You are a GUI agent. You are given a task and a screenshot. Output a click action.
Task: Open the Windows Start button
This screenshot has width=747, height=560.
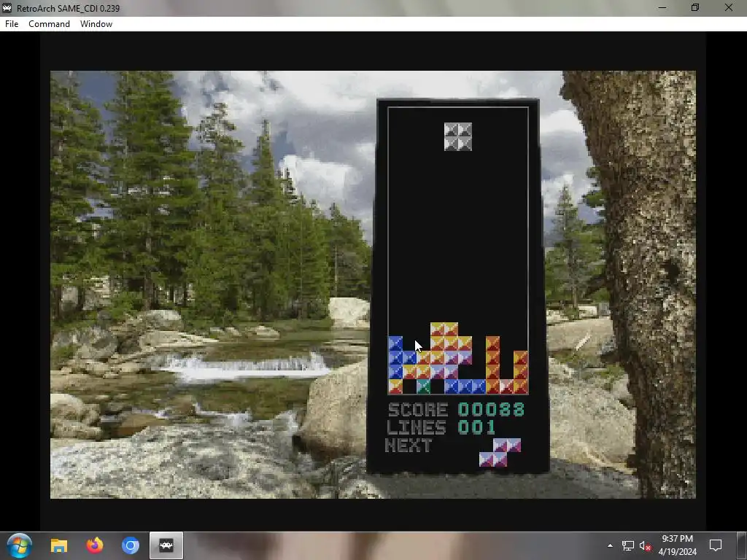pos(20,545)
